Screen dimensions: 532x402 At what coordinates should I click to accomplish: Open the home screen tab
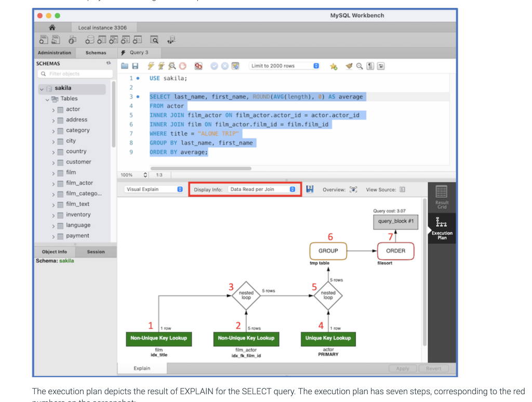pyautogui.click(x=52, y=28)
